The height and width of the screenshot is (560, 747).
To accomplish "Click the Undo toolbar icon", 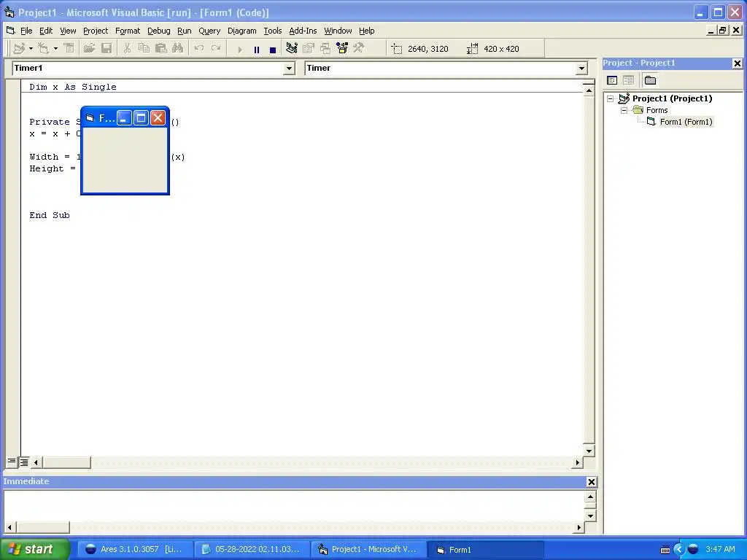I will coord(199,49).
